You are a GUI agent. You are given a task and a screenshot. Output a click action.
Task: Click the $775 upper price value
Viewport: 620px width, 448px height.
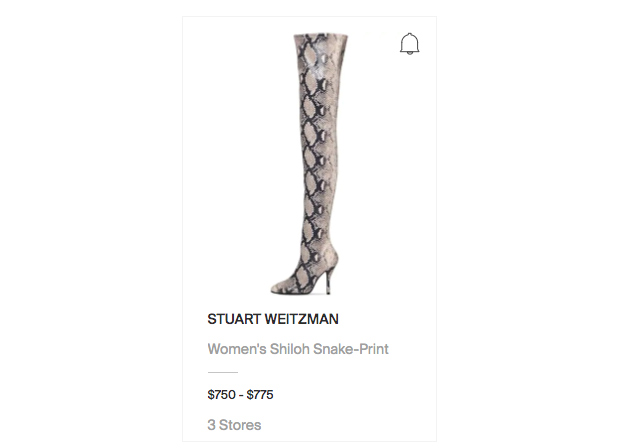coord(260,394)
